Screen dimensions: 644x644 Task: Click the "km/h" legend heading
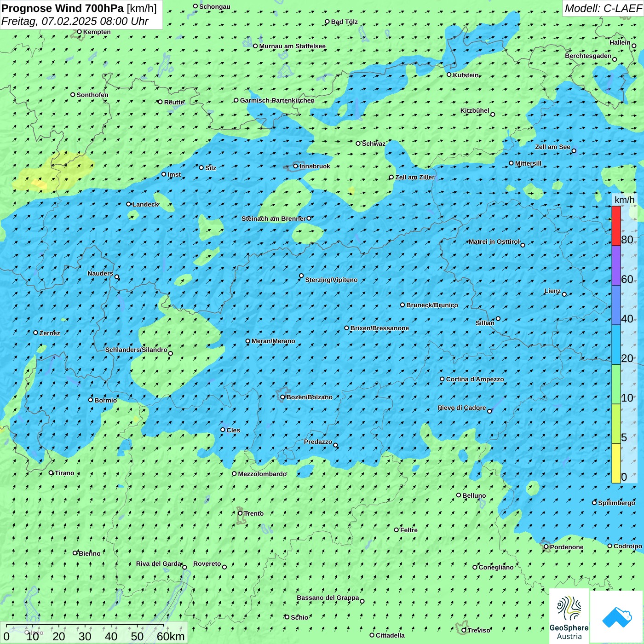click(625, 199)
